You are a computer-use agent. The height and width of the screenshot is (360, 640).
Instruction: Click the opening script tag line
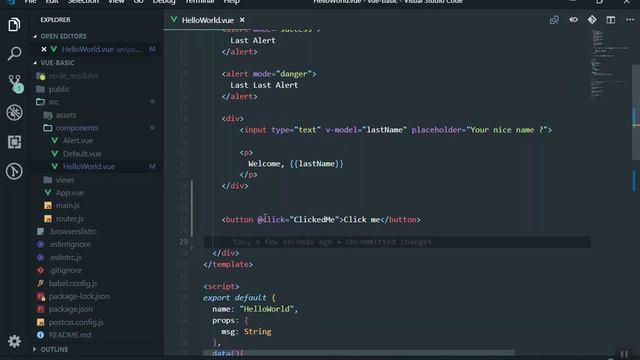[x=221, y=287]
